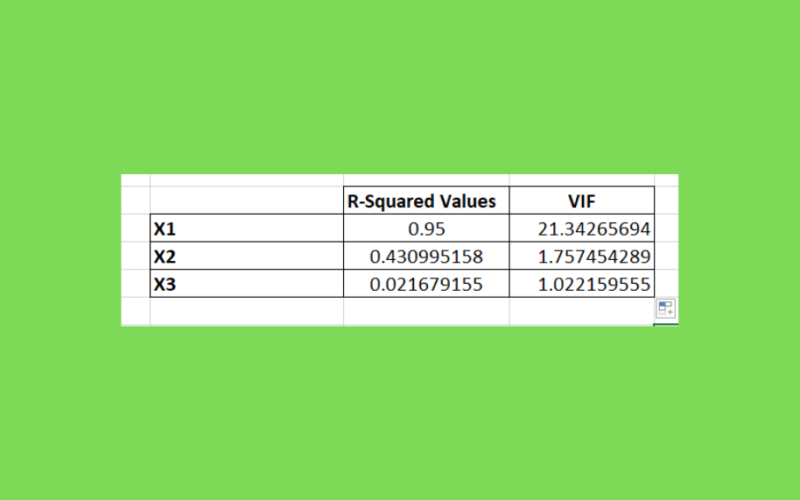Click the empty cell below 1.022159555

582,310
